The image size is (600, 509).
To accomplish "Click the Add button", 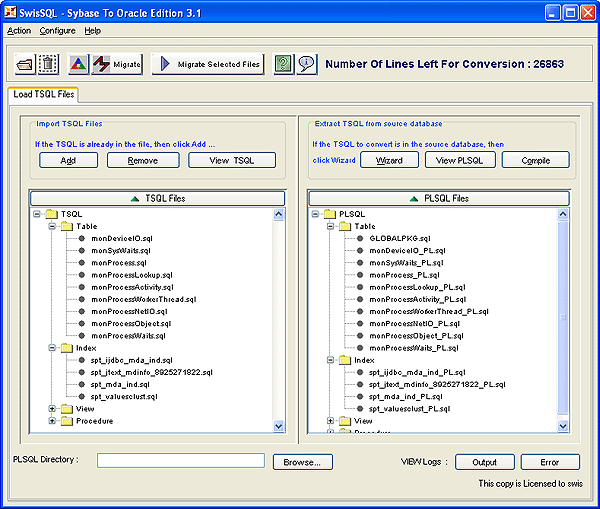I will (68, 160).
